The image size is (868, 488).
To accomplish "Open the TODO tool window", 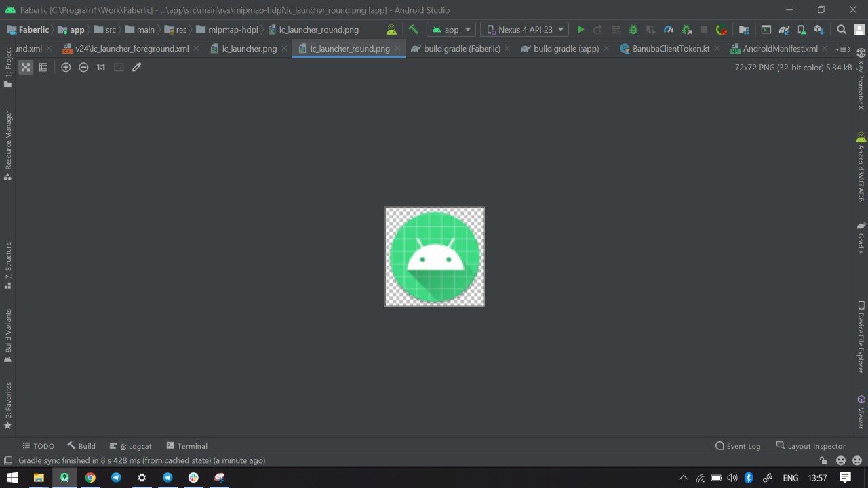I will click(x=38, y=446).
